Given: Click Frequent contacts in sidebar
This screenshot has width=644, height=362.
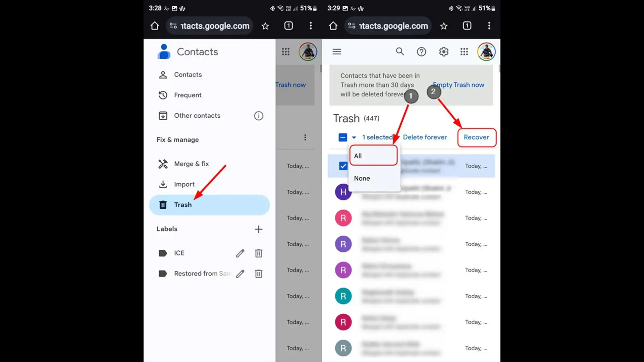Looking at the screenshot, I should (187, 95).
